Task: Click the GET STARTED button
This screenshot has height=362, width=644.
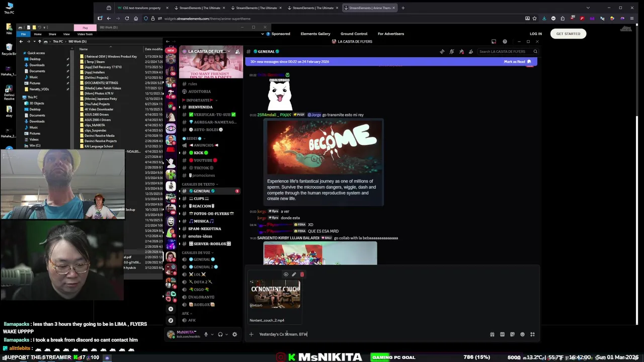Action: tap(568, 34)
